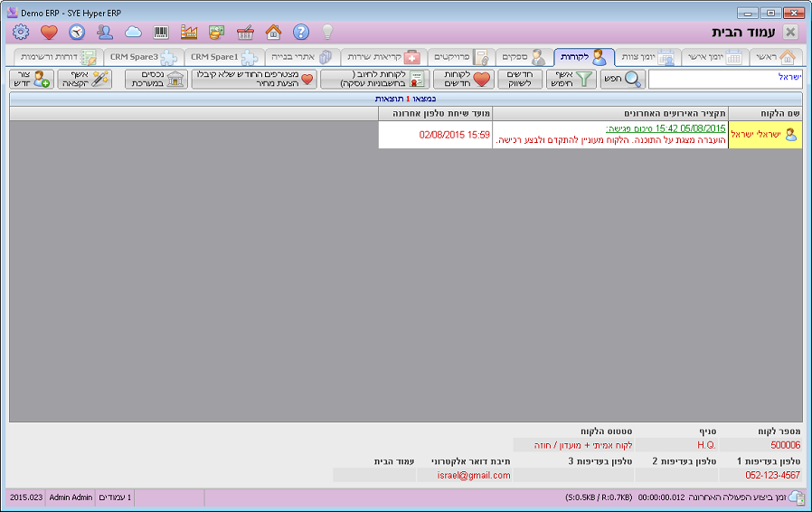This screenshot has height=512, width=812.
Task: Open the shopping basket icon
Action: pyautogui.click(x=245, y=33)
